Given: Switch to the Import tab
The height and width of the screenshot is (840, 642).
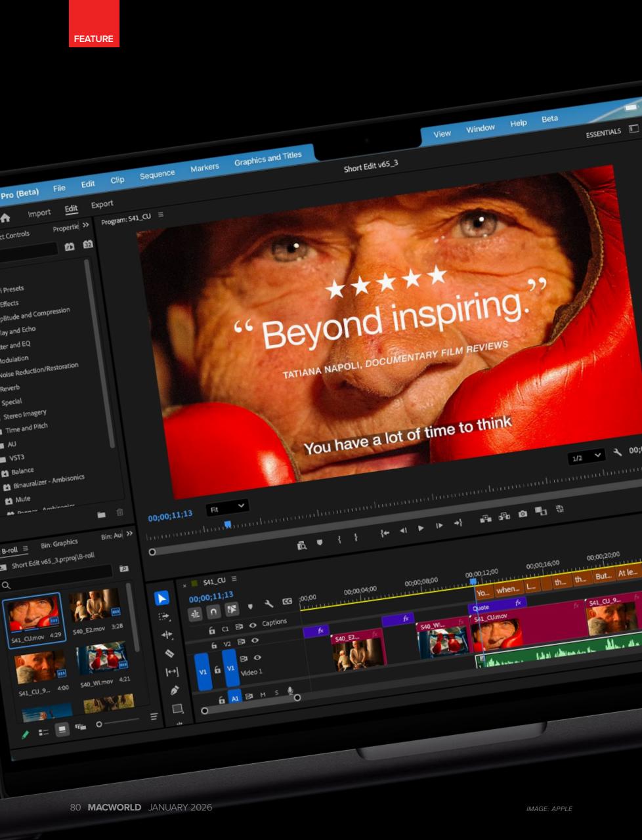Looking at the screenshot, I should [39, 212].
